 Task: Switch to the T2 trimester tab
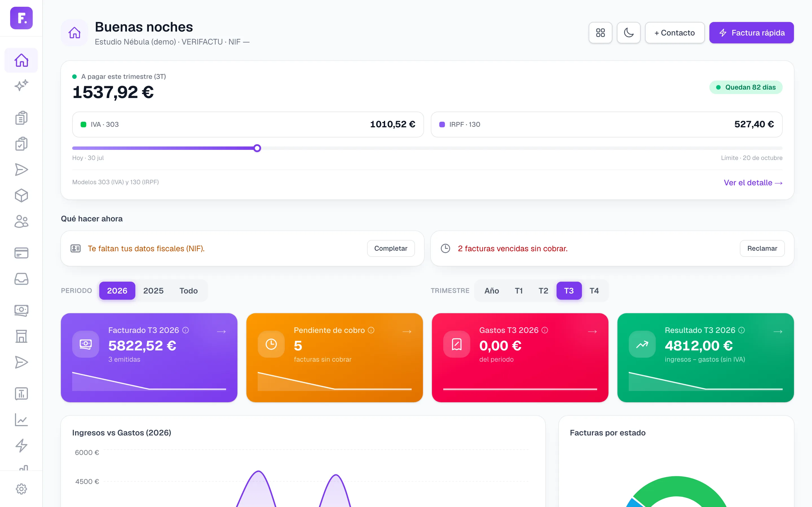pyautogui.click(x=543, y=291)
